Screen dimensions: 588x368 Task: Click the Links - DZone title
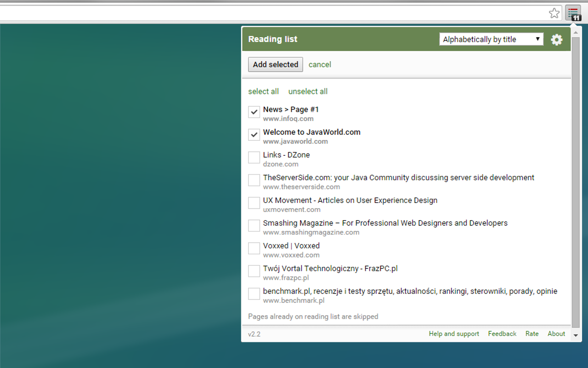pos(286,155)
